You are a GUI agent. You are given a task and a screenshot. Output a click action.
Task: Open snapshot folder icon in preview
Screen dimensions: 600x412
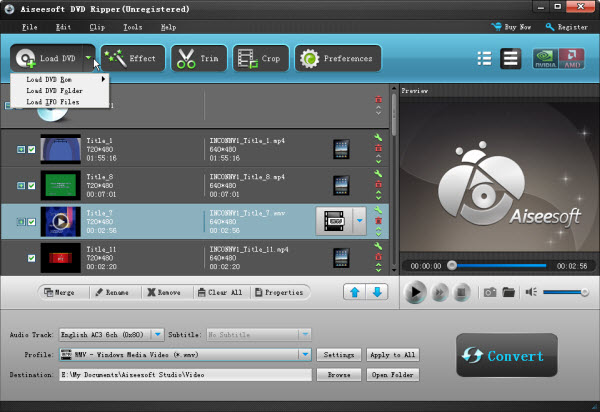pyautogui.click(x=508, y=292)
